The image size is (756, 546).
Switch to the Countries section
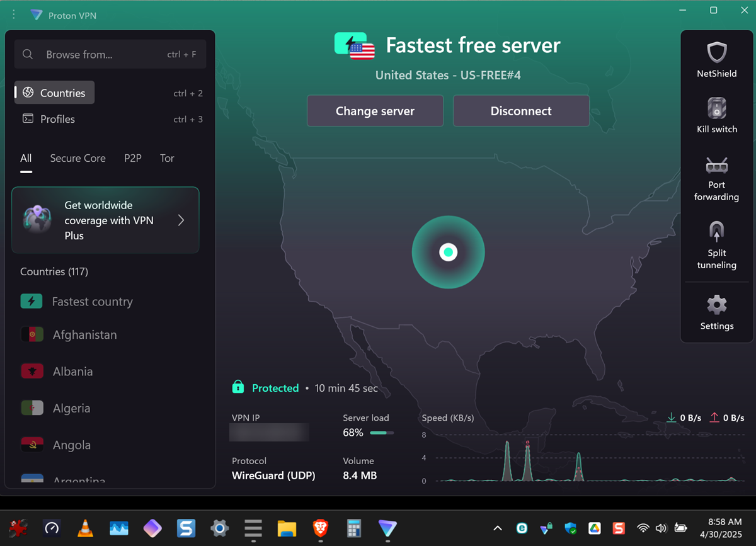(55, 93)
